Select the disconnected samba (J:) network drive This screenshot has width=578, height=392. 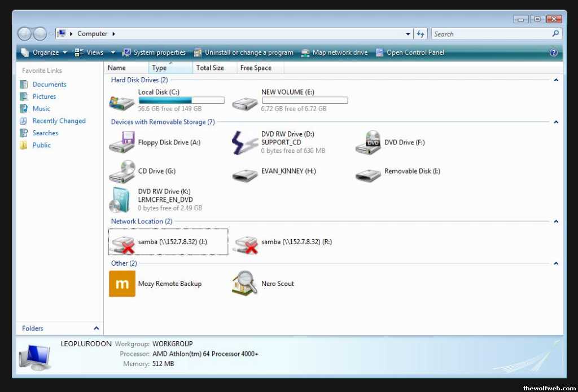(122, 243)
